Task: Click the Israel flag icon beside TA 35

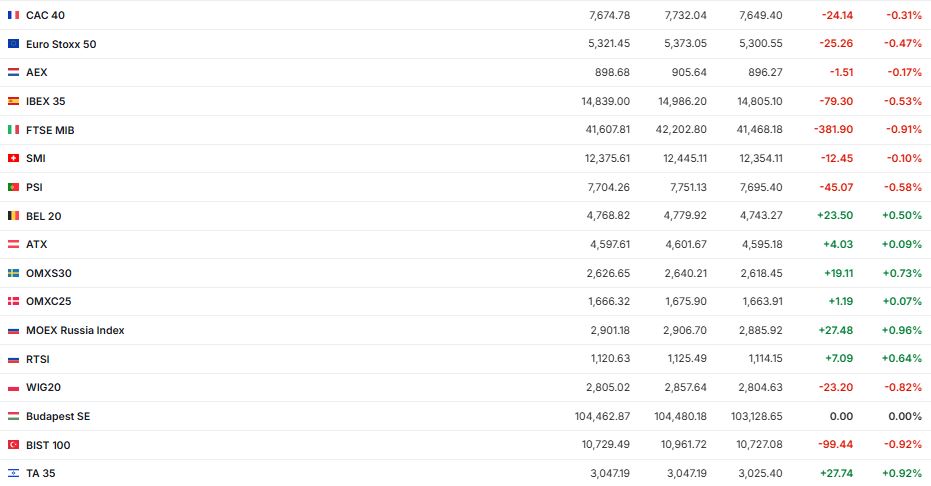Action: coord(13,473)
